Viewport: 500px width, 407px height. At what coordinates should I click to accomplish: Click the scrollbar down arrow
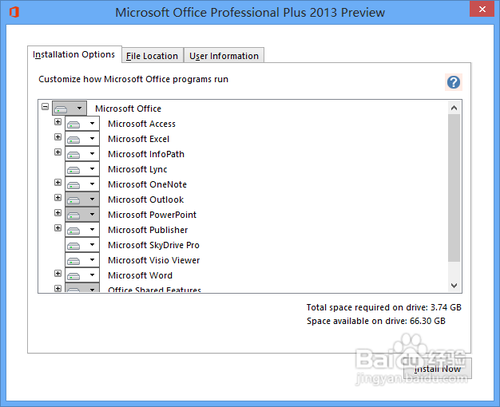pos(454,285)
